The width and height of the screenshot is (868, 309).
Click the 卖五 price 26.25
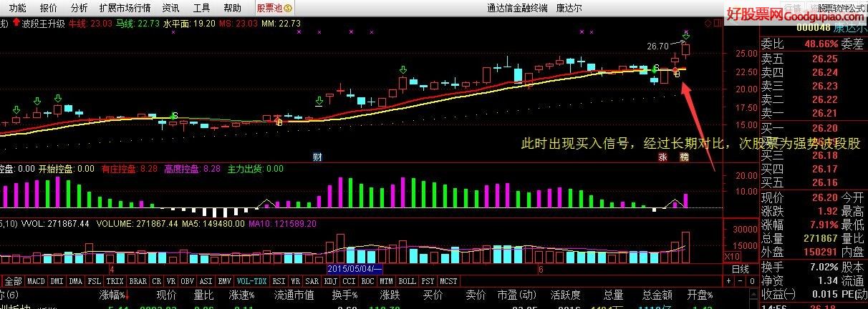pyautogui.click(x=826, y=59)
